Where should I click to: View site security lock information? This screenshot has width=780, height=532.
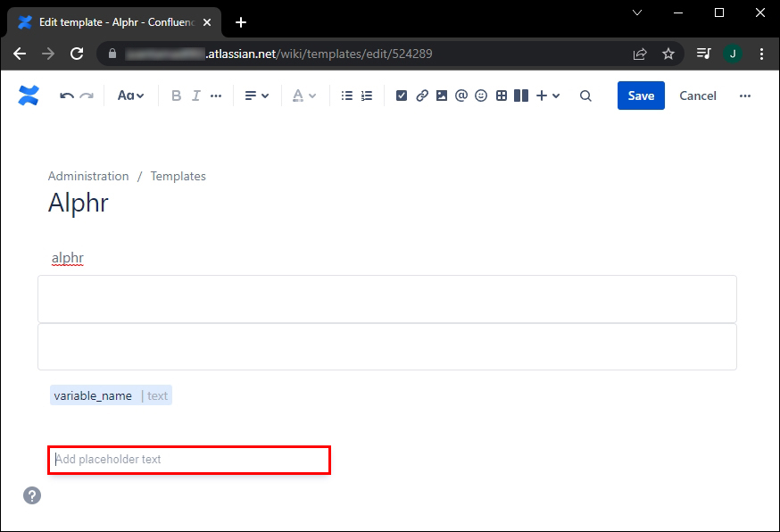pos(112,54)
